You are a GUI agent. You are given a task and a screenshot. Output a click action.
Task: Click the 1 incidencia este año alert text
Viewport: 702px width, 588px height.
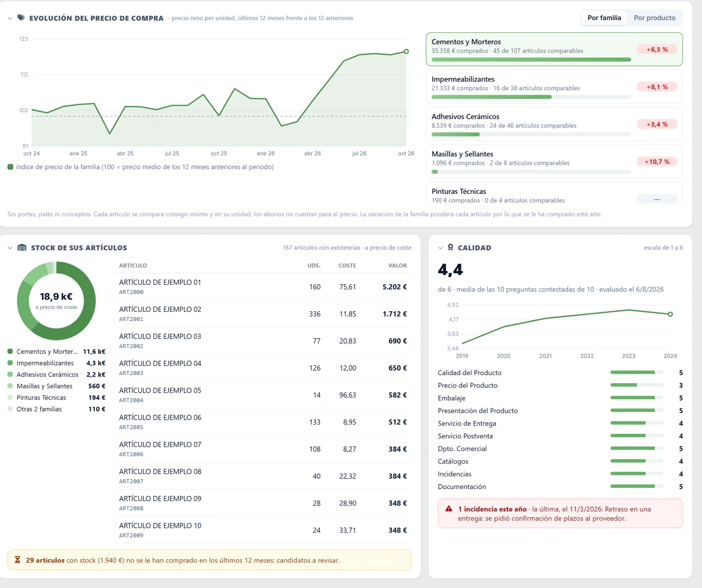coord(492,509)
